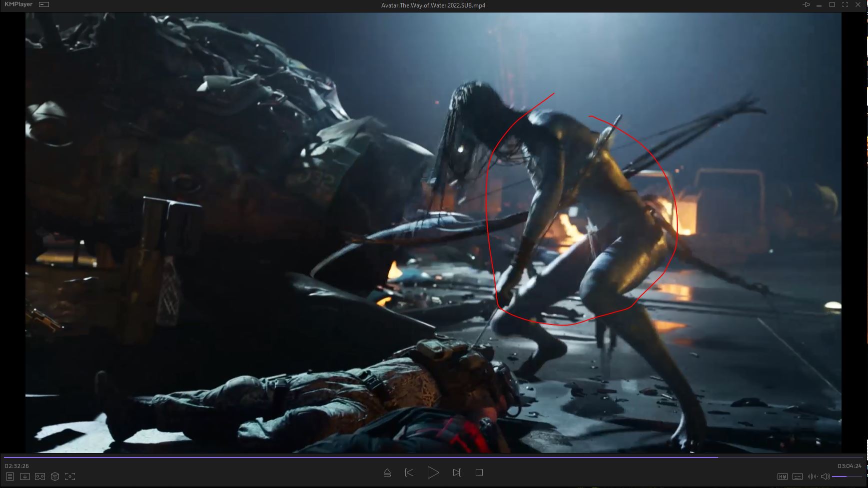Enable VR headset viewing mode
868x488 pixels.
coord(40,476)
